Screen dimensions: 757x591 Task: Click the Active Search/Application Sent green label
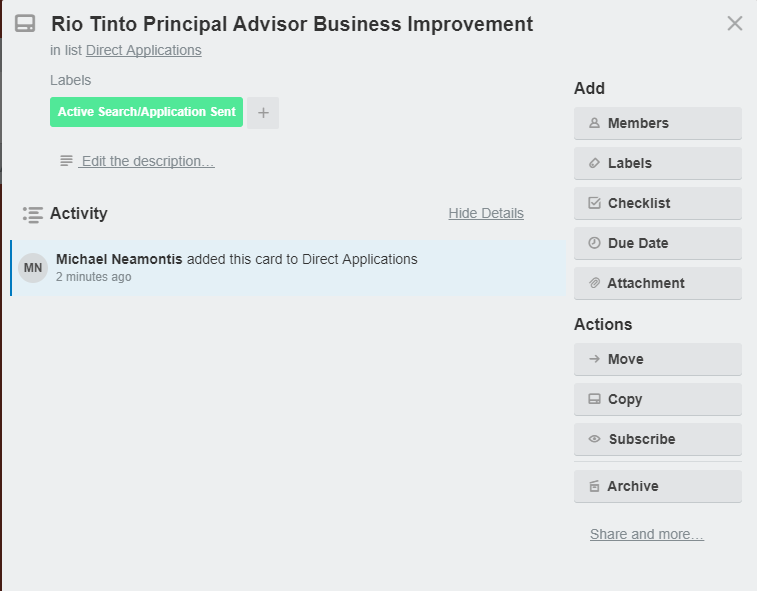coord(146,112)
